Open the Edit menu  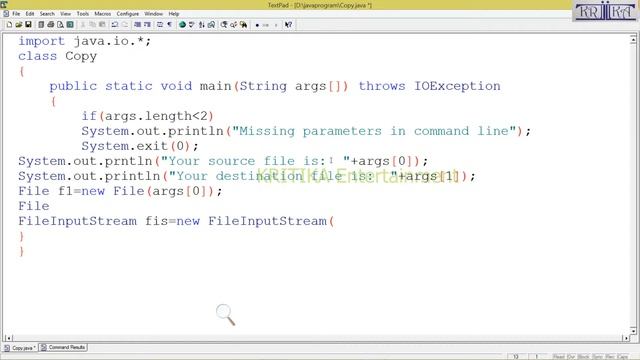click(x=30, y=14)
